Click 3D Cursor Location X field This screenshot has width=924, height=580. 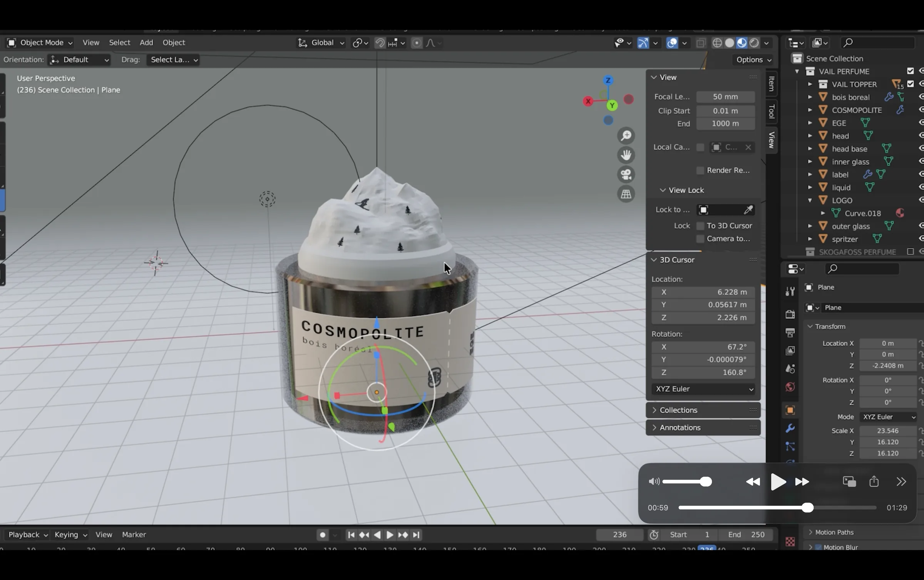coord(703,292)
